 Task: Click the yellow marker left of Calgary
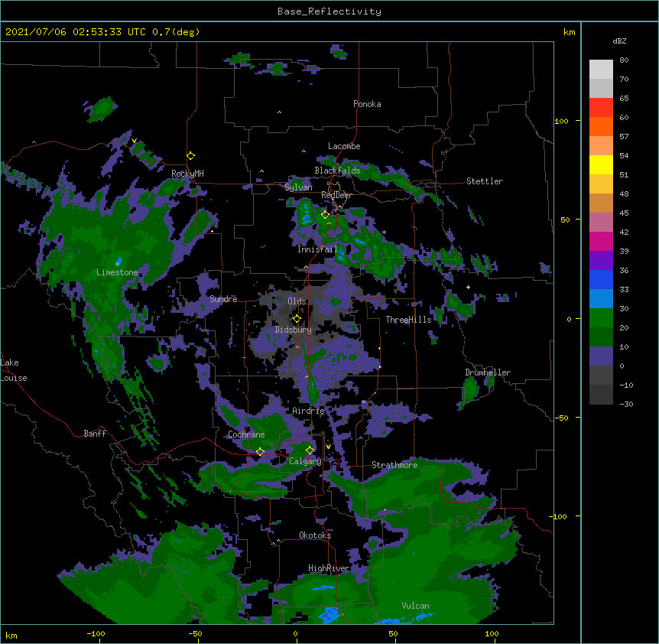click(260, 451)
